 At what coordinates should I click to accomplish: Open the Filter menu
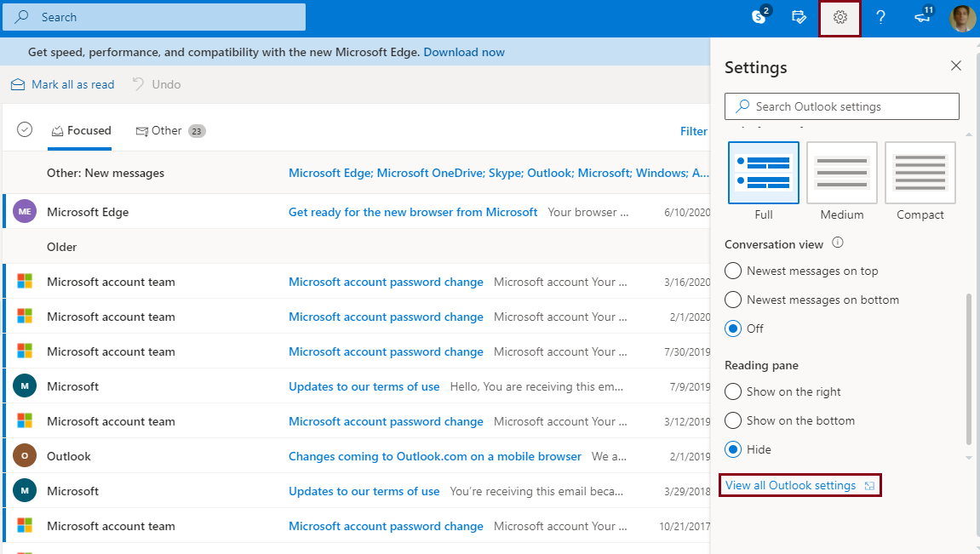[693, 131]
